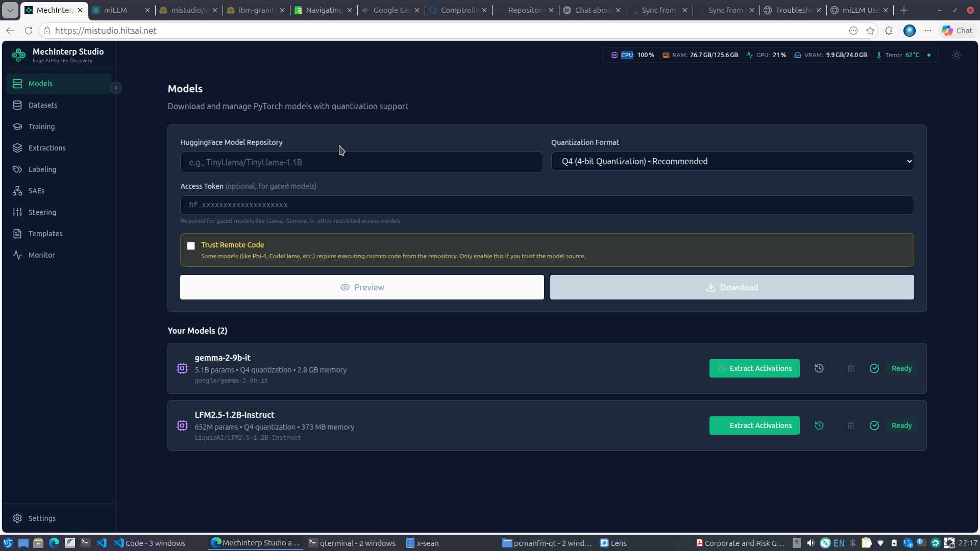Click Ready status for LFM2.5-1.2B-Instruct
The height and width of the screenshot is (551, 980).
point(901,425)
